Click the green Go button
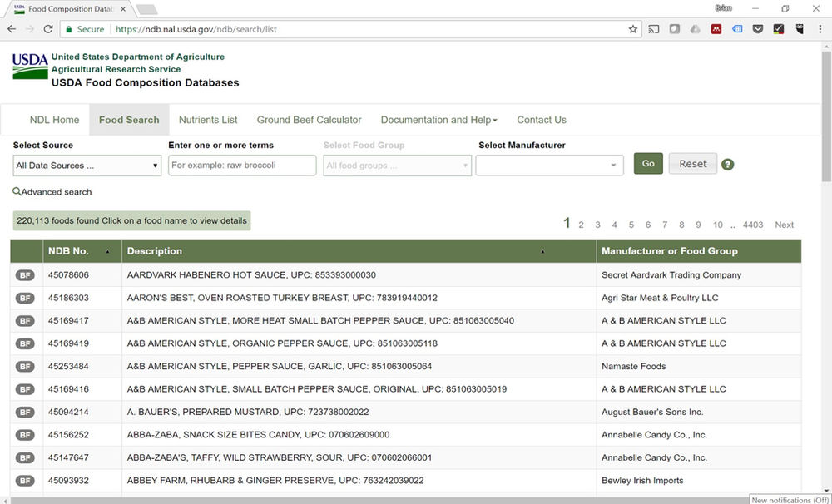 [648, 163]
